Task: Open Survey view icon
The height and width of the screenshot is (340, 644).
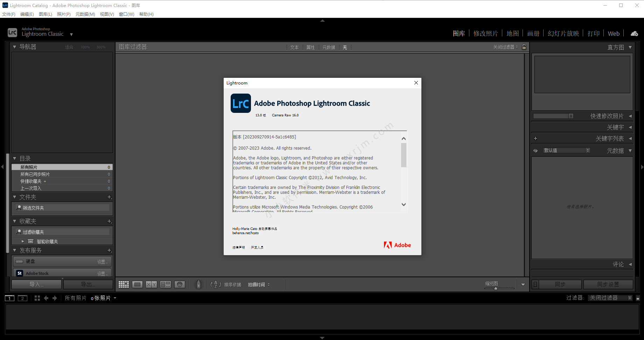Action: coord(166,285)
